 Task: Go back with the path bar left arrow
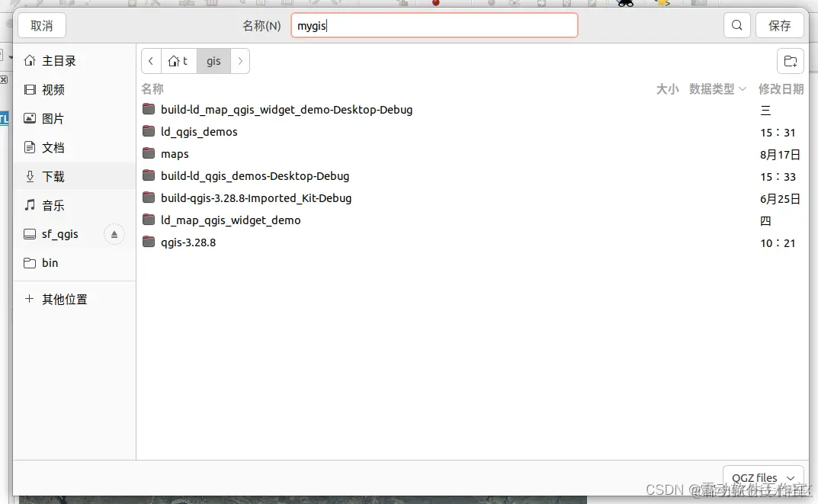pyautogui.click(x=151, y=61)
